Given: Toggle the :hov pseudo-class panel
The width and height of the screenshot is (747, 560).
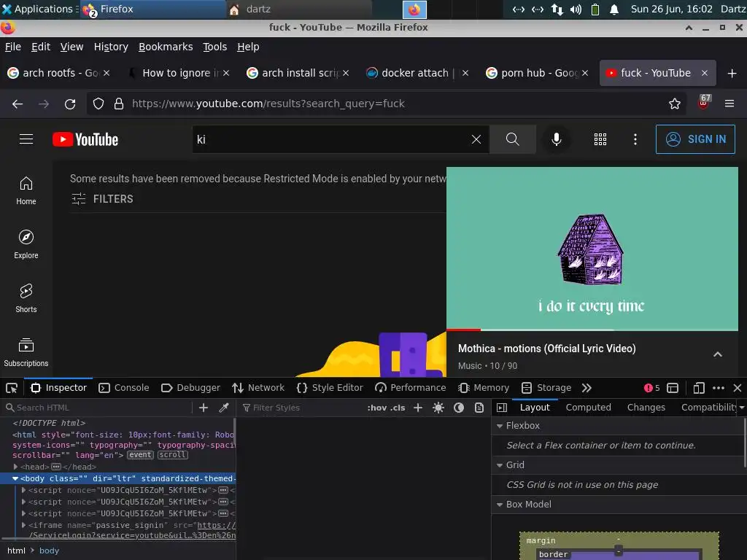Looking at the screenshot, I should (377, 408).
